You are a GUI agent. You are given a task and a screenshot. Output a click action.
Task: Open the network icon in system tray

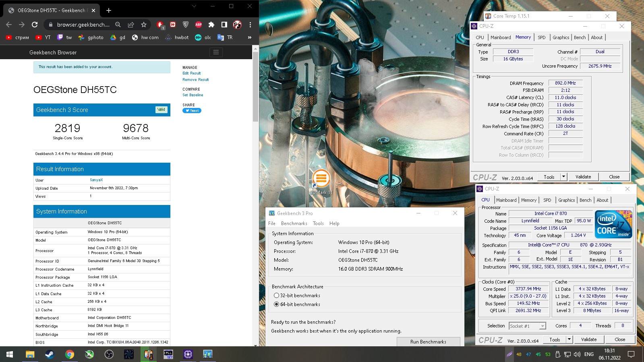click(x=567, y=354)
